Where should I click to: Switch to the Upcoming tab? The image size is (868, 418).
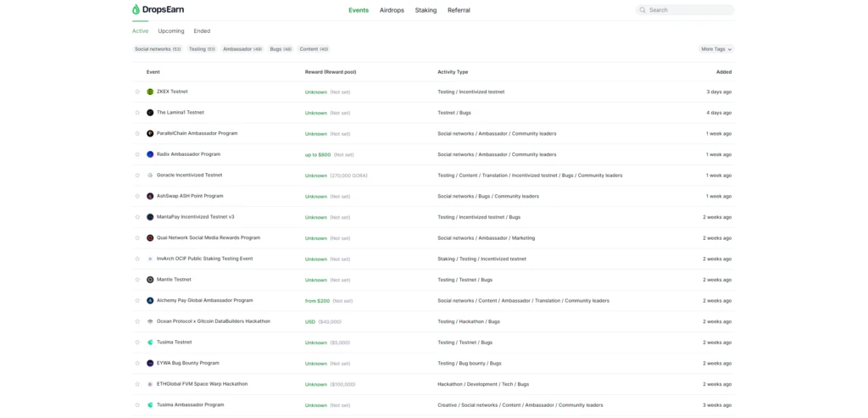(x=171, y=31)
